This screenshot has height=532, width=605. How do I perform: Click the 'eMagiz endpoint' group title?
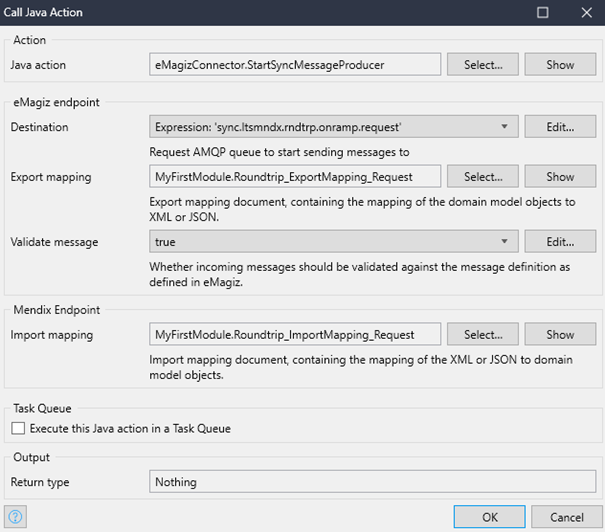click(56, 102)
